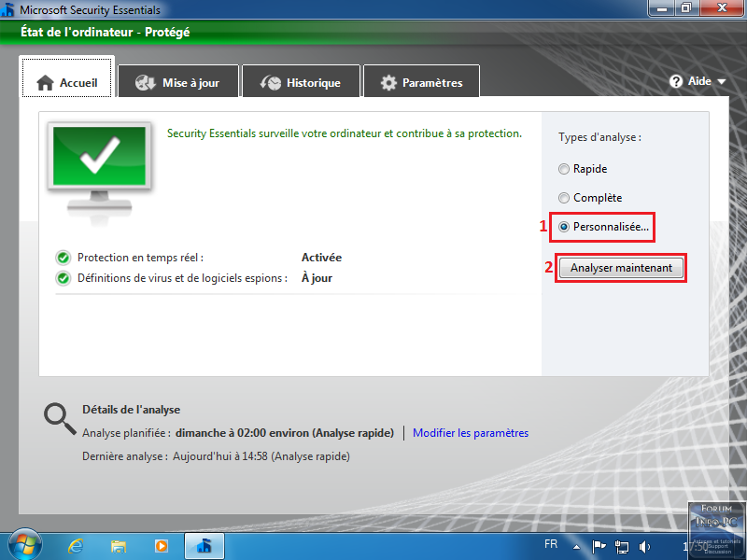
Task: Click the network tray icon
Action: (622, 547)
